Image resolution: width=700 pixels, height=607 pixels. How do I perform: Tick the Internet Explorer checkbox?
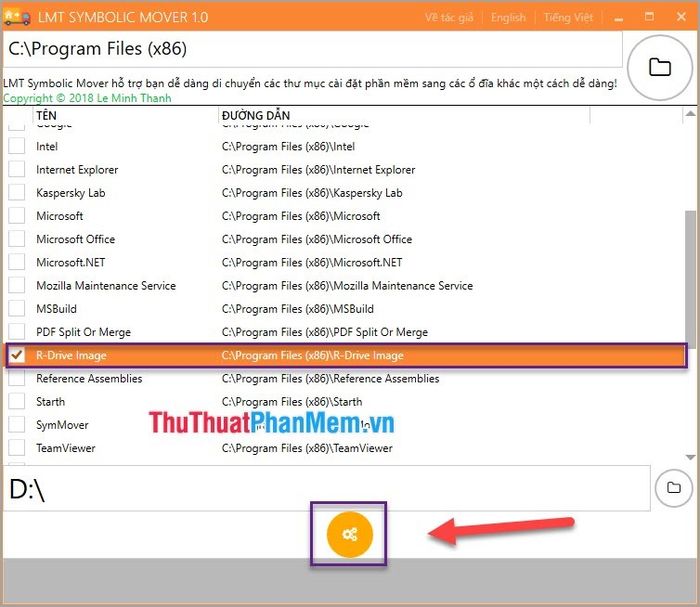click(17, 169)
